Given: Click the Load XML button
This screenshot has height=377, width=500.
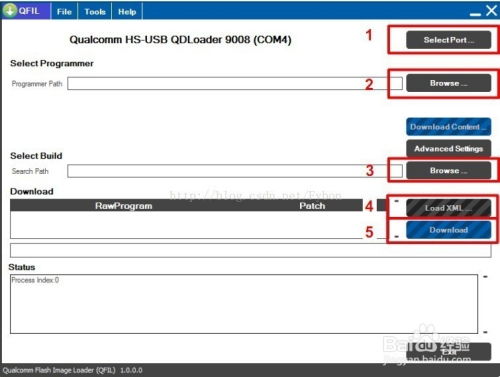Looking at the screenshot, I should point(448,208).
